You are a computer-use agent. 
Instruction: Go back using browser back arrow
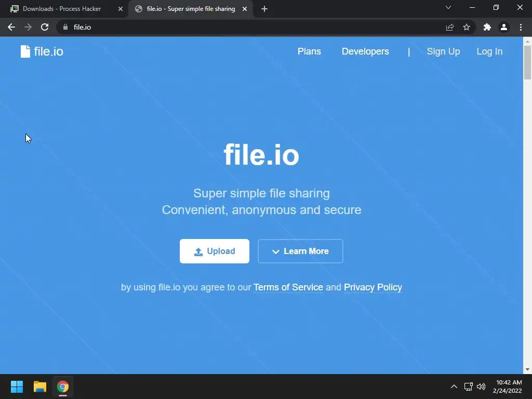(11, 27)
